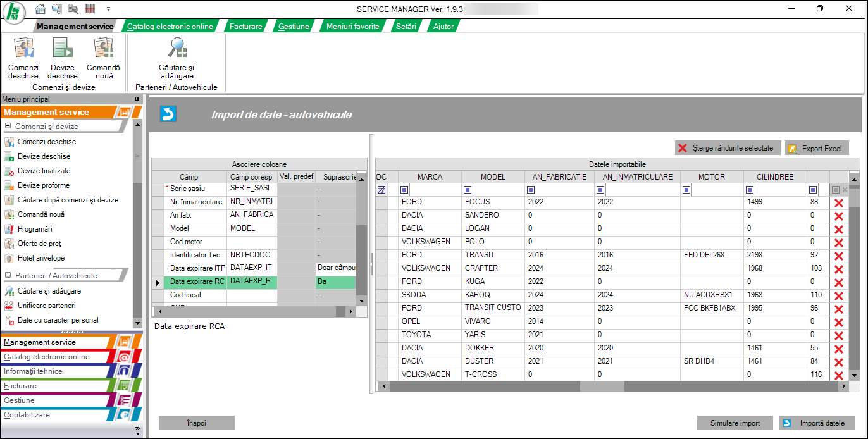Open the quick access toolbar customize dropdown
The image size is (868, 439).
click(108, 9)
